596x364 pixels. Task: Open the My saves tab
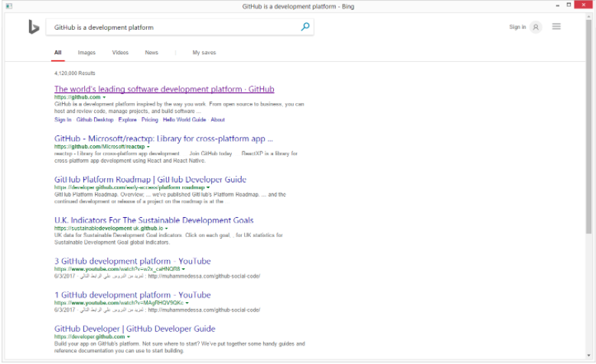[204, 53]
